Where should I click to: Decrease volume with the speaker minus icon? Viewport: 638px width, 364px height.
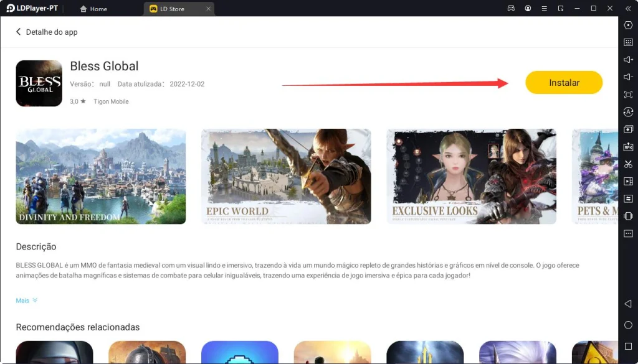(x=628, y=77)
